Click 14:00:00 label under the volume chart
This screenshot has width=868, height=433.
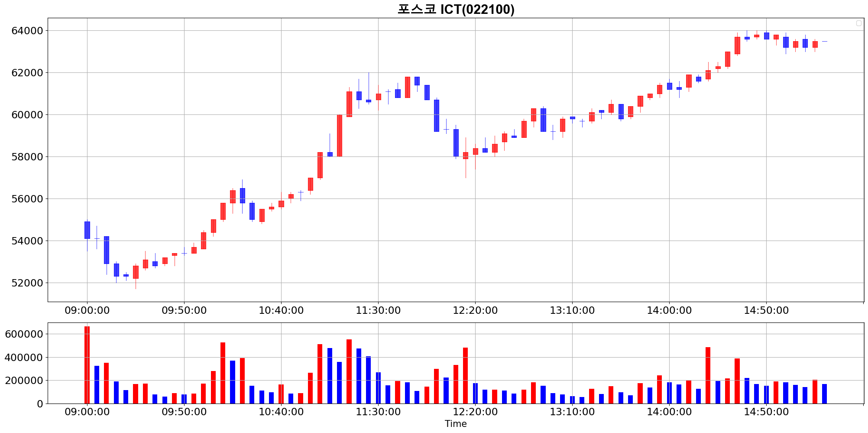(669, 412)
